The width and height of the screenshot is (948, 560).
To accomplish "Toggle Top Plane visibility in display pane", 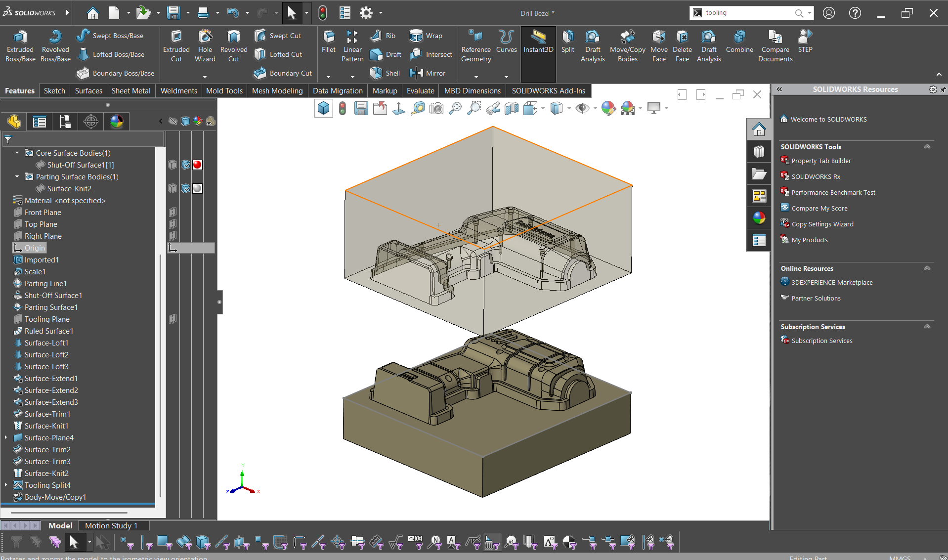I will tap(172, 224).
